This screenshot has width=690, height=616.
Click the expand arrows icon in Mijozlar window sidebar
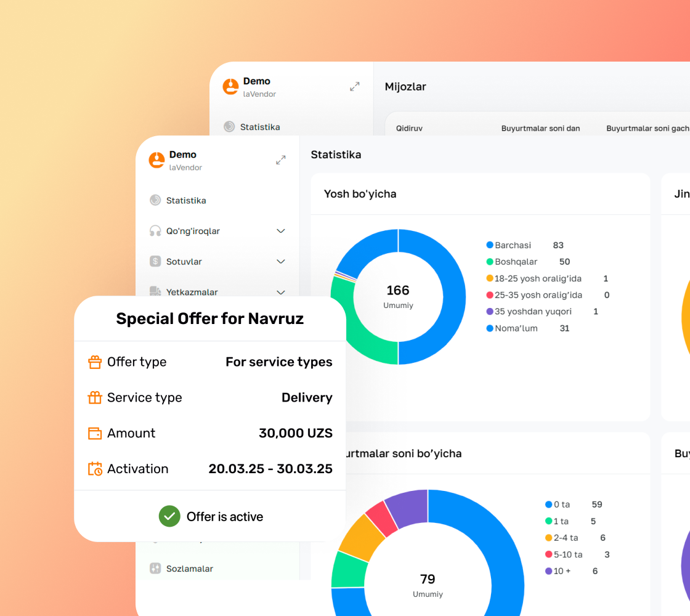355,87
